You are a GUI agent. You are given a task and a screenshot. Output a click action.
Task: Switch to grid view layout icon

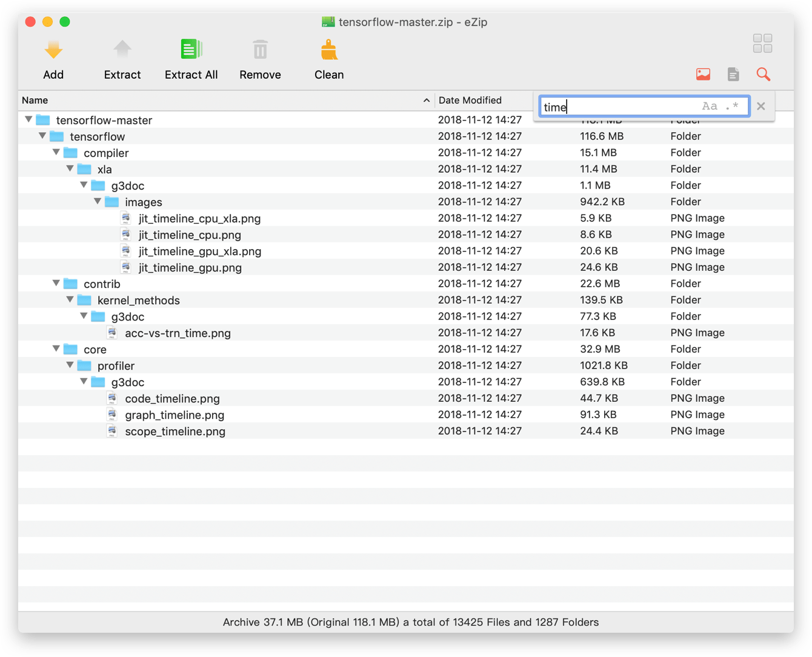click(762, 44)
